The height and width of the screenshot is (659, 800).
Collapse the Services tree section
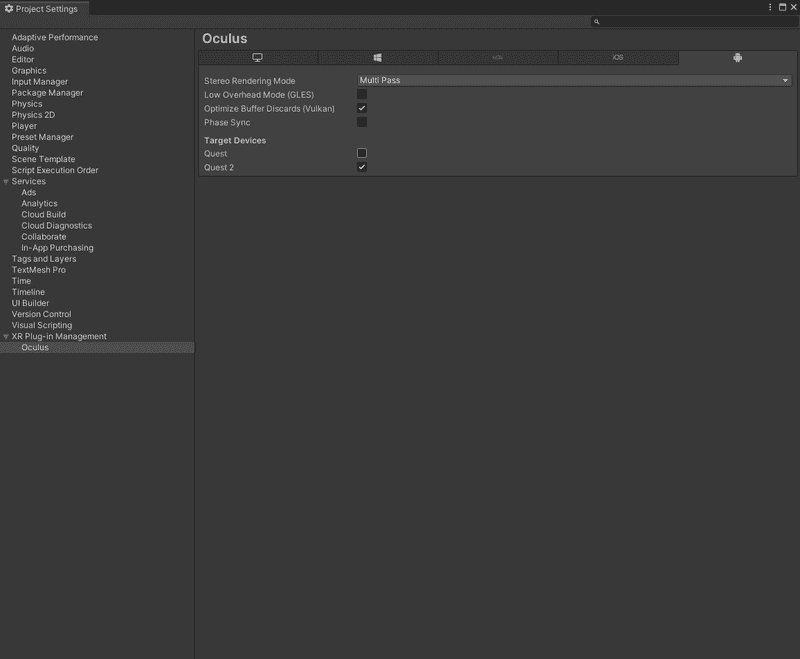tap(6, 182)
